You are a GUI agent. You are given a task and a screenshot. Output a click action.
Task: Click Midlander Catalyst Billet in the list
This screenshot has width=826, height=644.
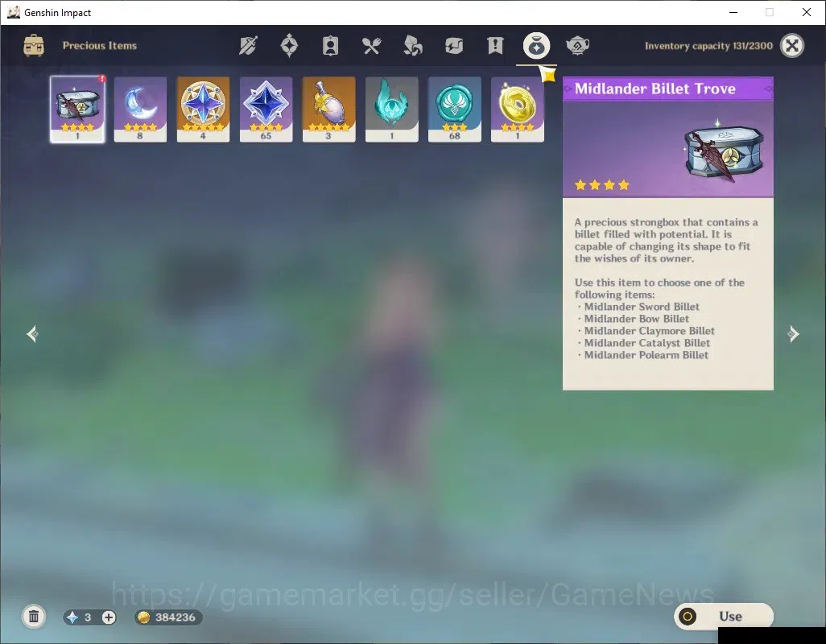click(647, 343)
